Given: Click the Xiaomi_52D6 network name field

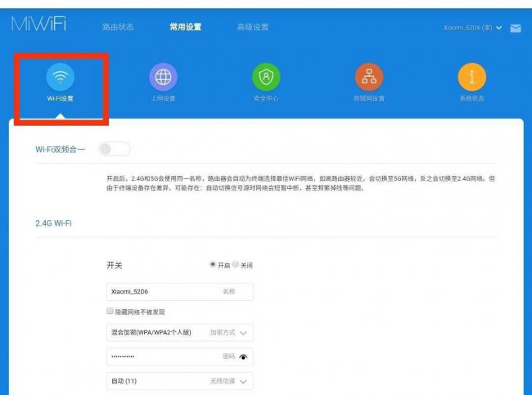Looking at the screenshot, I should tap(179, 292).
